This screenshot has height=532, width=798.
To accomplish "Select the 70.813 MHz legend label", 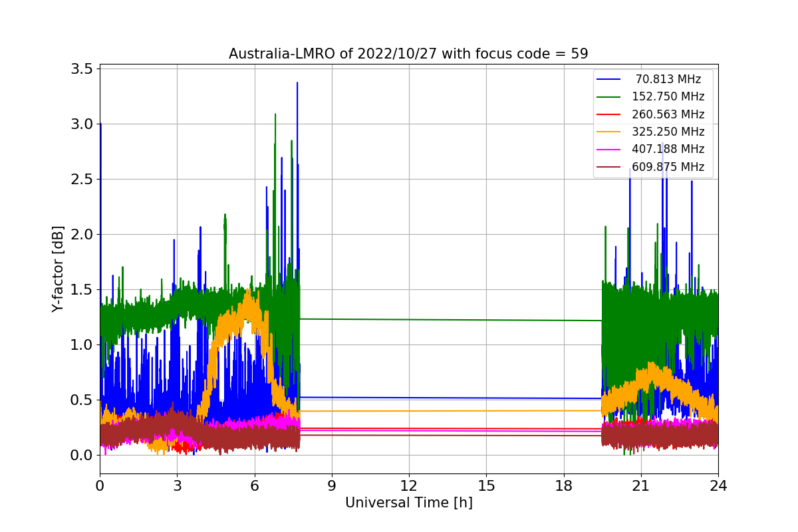I will 668,79.
